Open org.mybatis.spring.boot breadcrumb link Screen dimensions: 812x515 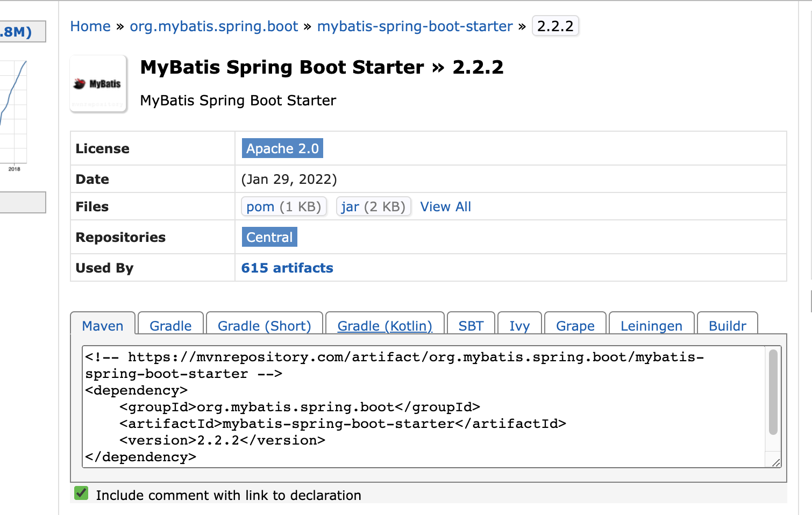213,26
